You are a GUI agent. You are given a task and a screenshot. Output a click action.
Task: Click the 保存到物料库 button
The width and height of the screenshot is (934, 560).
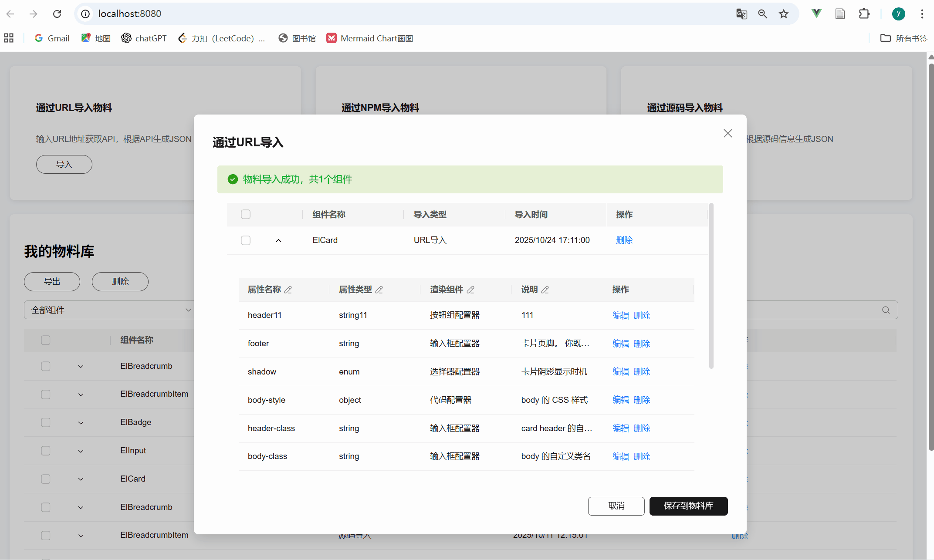(688, 506)
